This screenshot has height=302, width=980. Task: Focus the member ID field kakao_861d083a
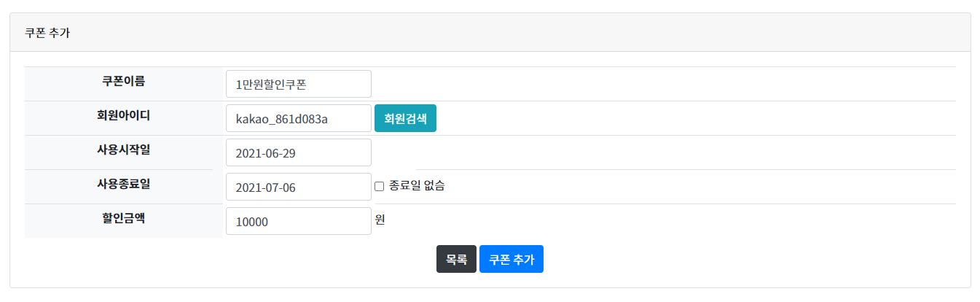299,118
